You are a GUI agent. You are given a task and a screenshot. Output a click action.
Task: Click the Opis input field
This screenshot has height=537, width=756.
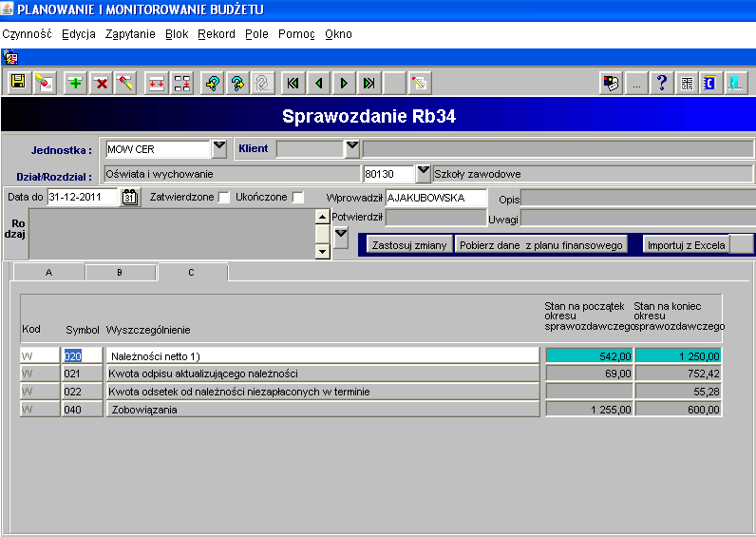point(638,199)
